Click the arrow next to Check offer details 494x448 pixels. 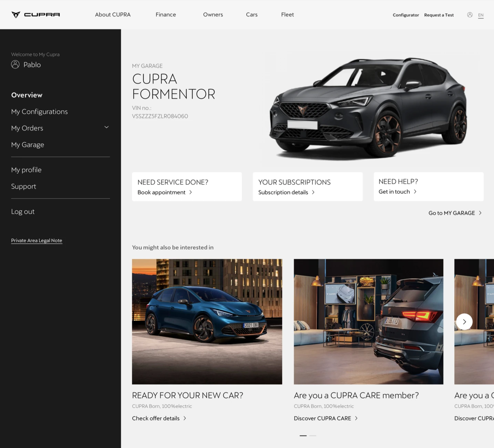tap(185, 418)
